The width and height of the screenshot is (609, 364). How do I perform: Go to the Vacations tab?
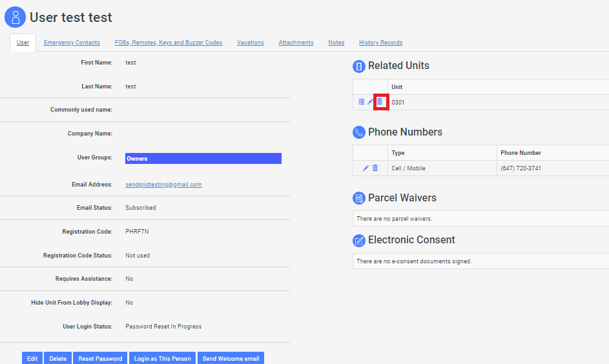tap(250, 43)
